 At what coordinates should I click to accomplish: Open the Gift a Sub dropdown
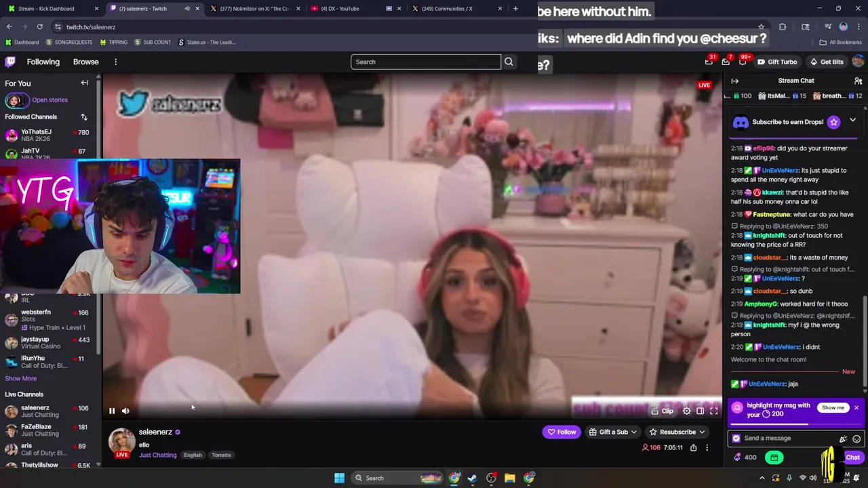pyautogui.click(x=613, y=432)
